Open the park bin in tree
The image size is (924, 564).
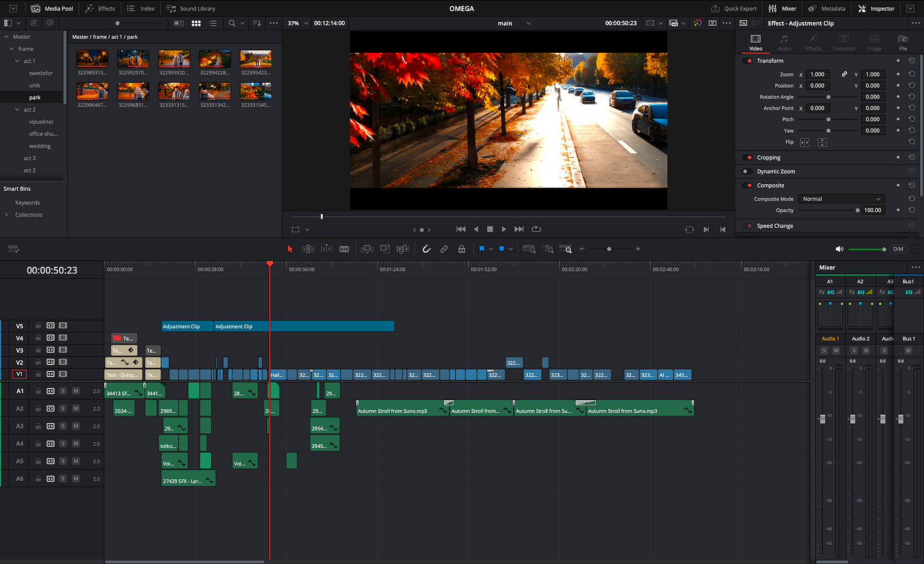tap(34, 98)
